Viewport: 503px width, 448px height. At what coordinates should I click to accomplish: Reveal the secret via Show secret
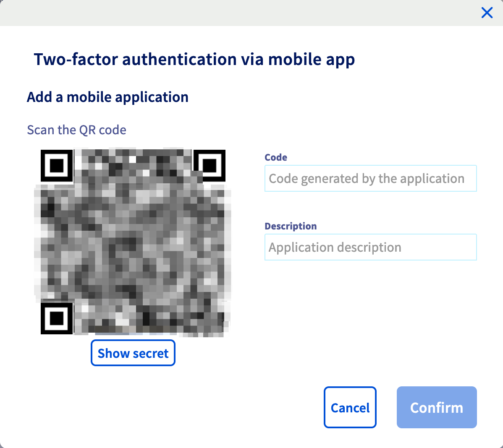point(133,353)
